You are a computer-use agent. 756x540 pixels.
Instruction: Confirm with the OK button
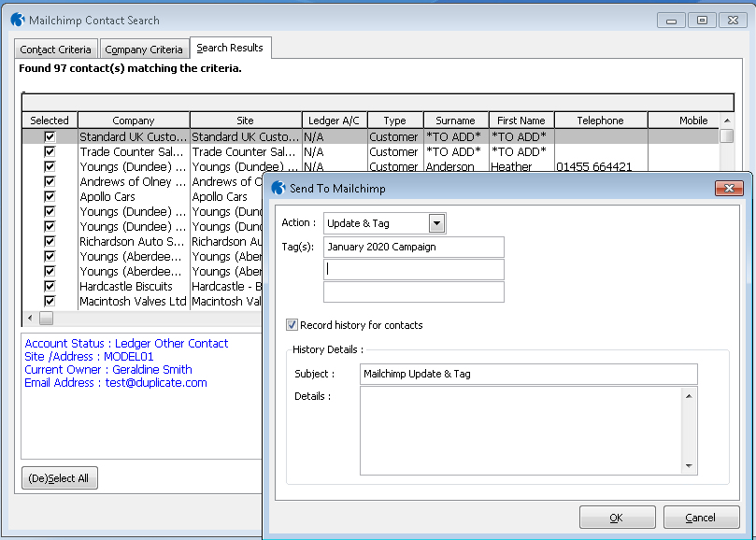(x=617, y=518)
